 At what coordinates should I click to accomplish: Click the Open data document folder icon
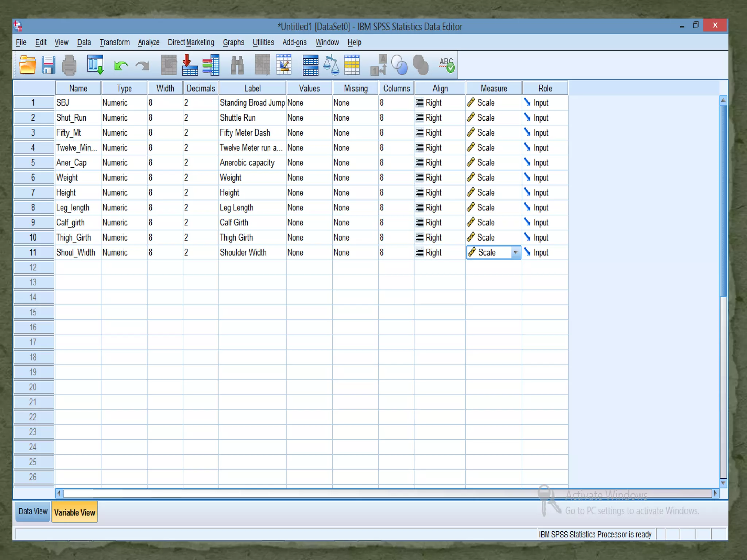click(27, 65)
